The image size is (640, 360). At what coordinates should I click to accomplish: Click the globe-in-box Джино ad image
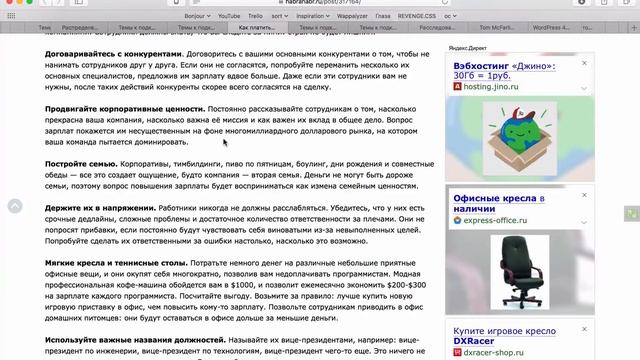coord(520,138)
